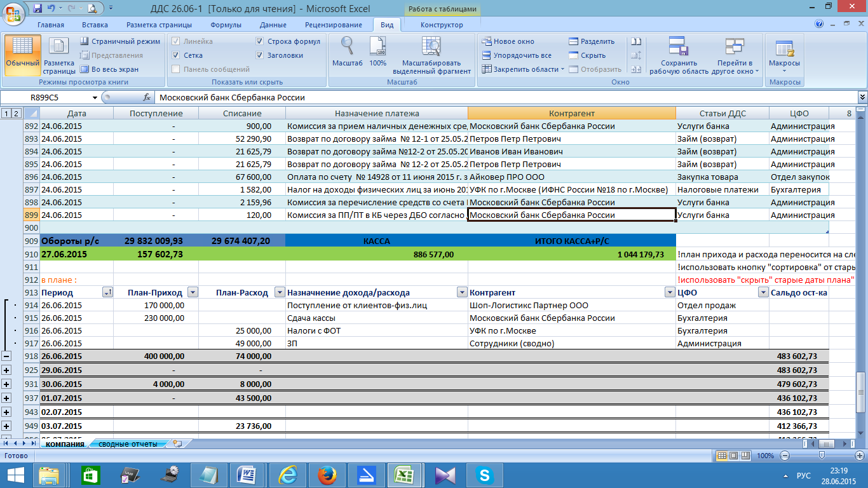Open Контрагент filter dropdown in row 913

tap(669, 292)
